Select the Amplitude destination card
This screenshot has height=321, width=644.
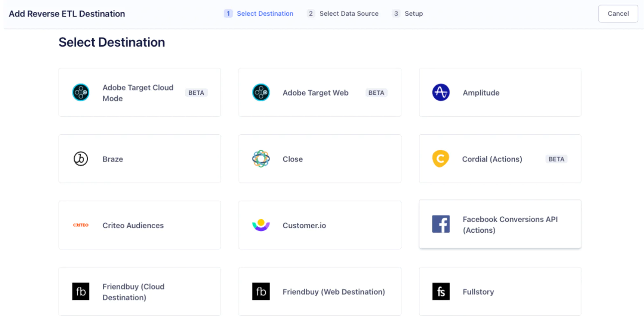(x=499, y=92)
